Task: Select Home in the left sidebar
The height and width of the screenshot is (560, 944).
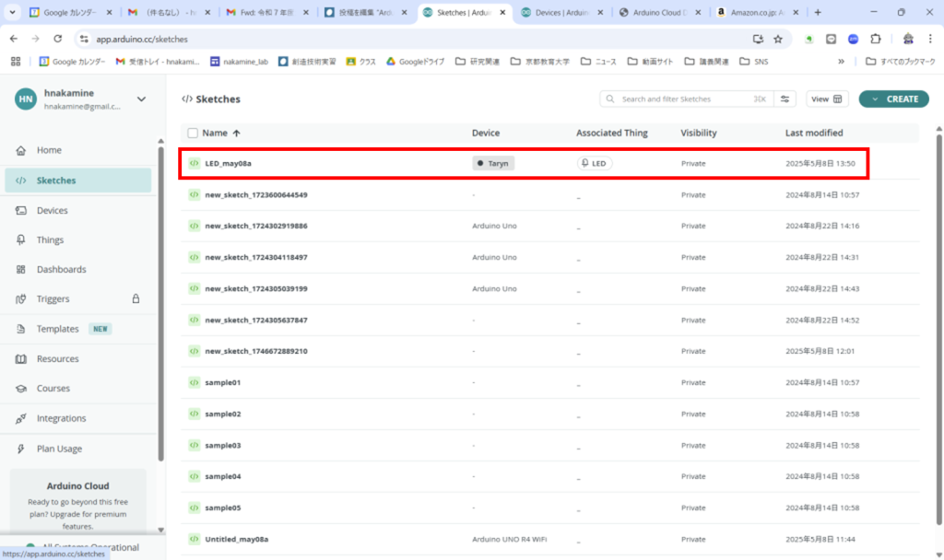Action: pyautogui.click(x=49, y=150)
